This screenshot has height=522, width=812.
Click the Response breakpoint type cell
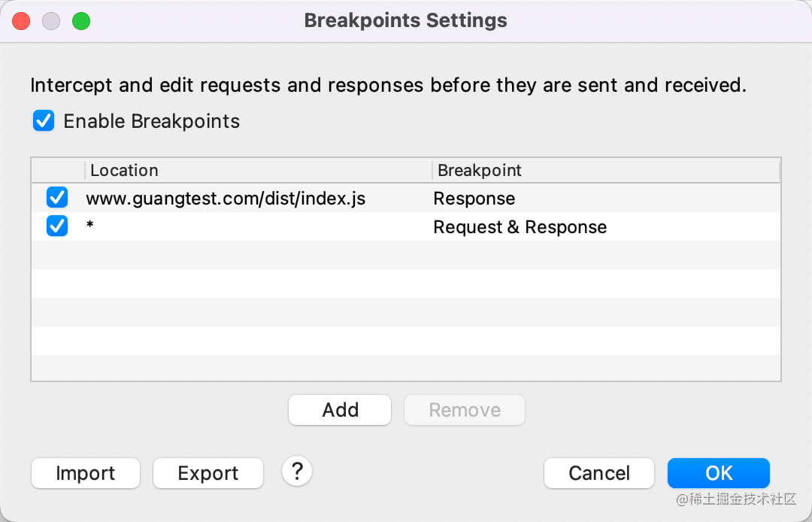474,199
